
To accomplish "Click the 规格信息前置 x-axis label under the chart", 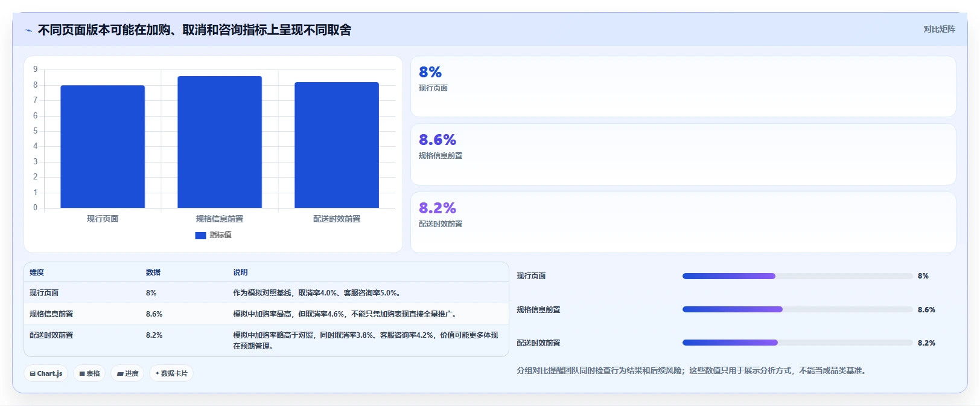I will click(220, 219).
